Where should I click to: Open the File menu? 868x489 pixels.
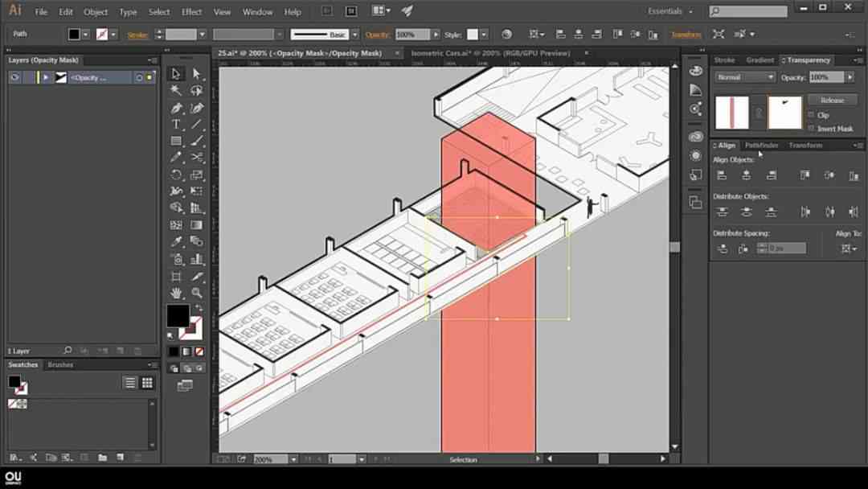tap(41, 11)
